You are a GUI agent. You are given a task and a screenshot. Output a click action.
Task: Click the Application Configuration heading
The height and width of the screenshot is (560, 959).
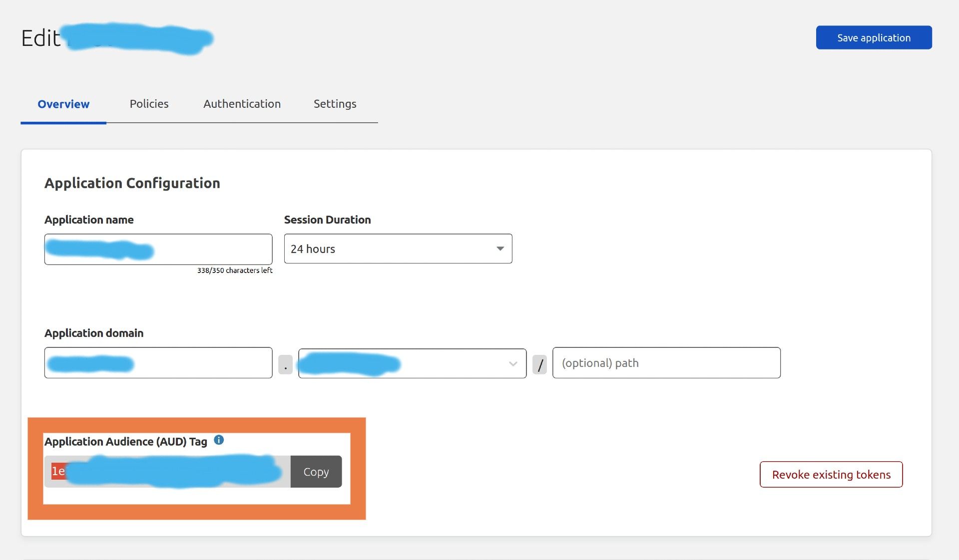(x=132, y=183)
